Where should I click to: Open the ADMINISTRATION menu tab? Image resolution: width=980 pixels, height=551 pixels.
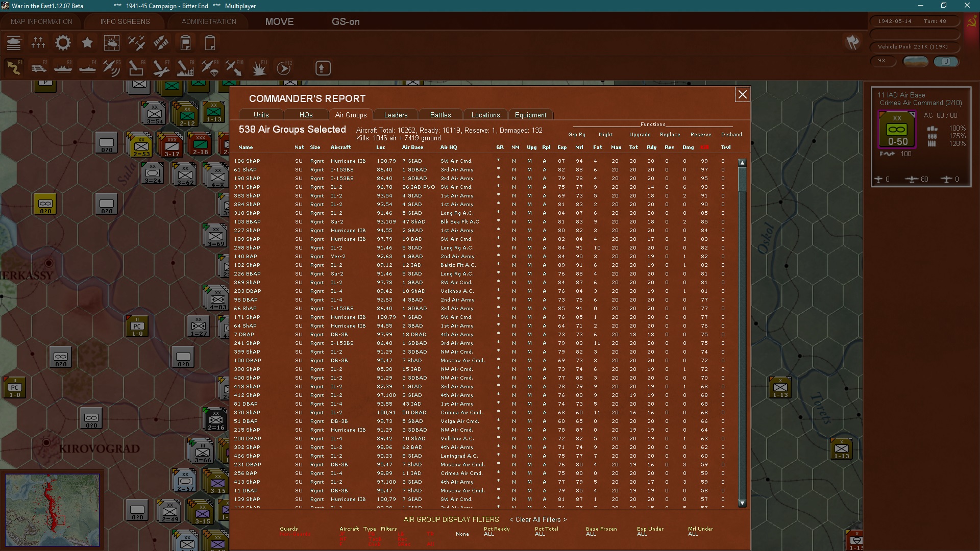click(209, 21)
